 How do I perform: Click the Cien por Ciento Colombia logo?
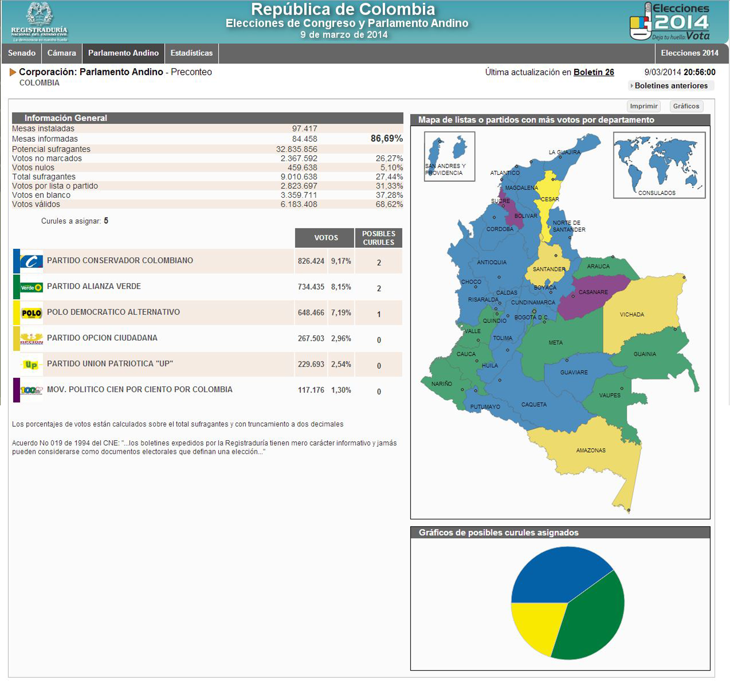click(x=31, y=390)
